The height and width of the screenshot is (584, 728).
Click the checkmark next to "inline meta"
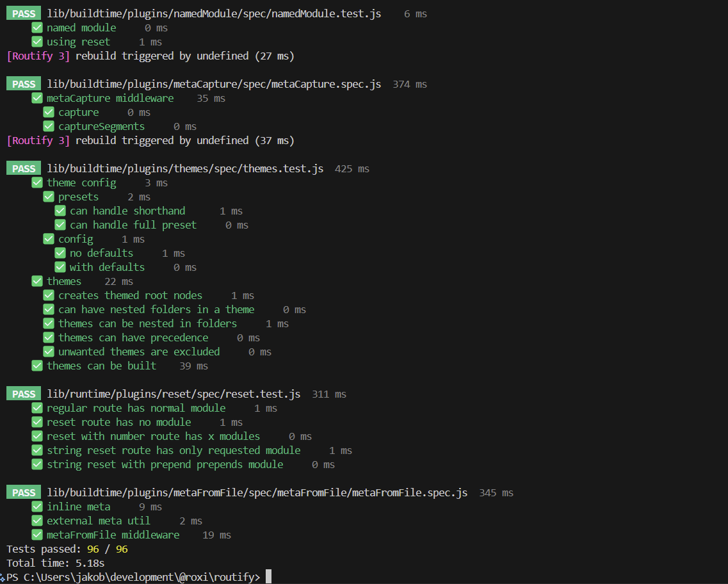click(37, 507)
